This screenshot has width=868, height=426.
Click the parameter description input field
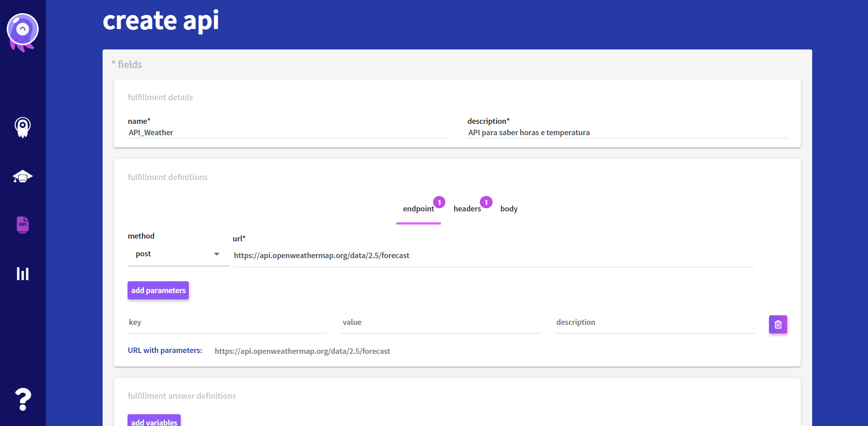[x=655, y=322]
